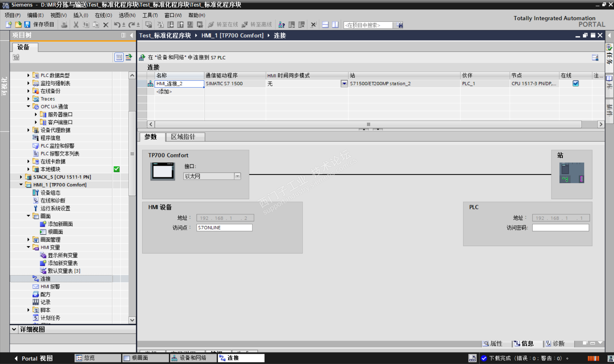Image resolution: width=614 pixels, height=364 pixels.
Task: Open the 在线(O) menu
Action: coord(103,15)
